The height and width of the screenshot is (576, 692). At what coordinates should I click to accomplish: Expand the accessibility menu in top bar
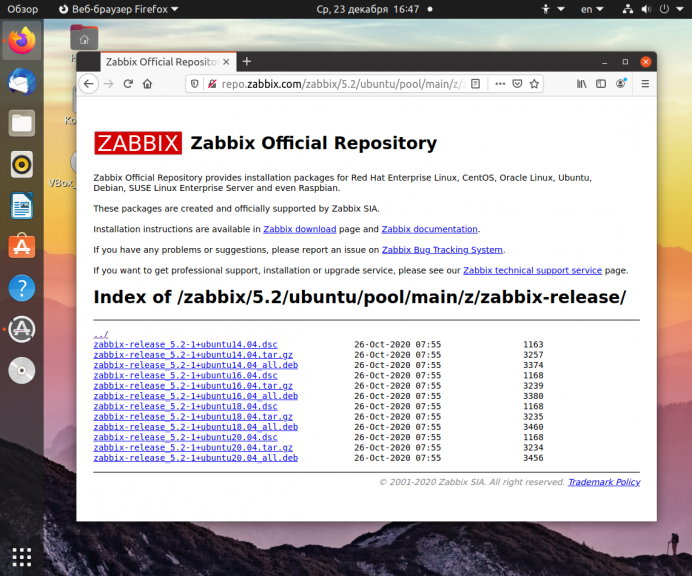[553, 9]
